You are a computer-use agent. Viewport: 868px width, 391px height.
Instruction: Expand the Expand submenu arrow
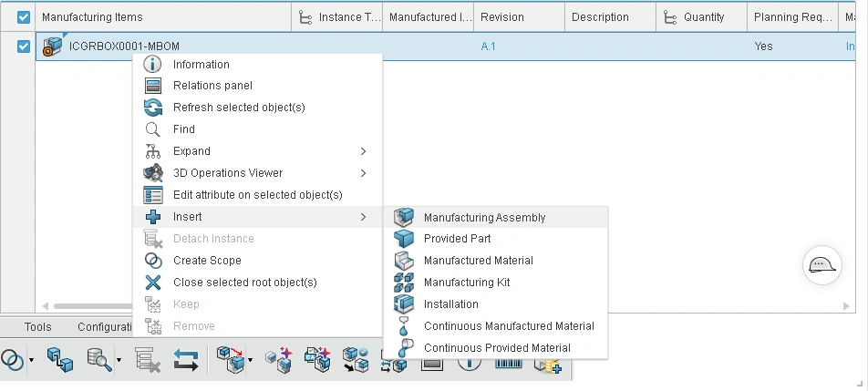363,151
